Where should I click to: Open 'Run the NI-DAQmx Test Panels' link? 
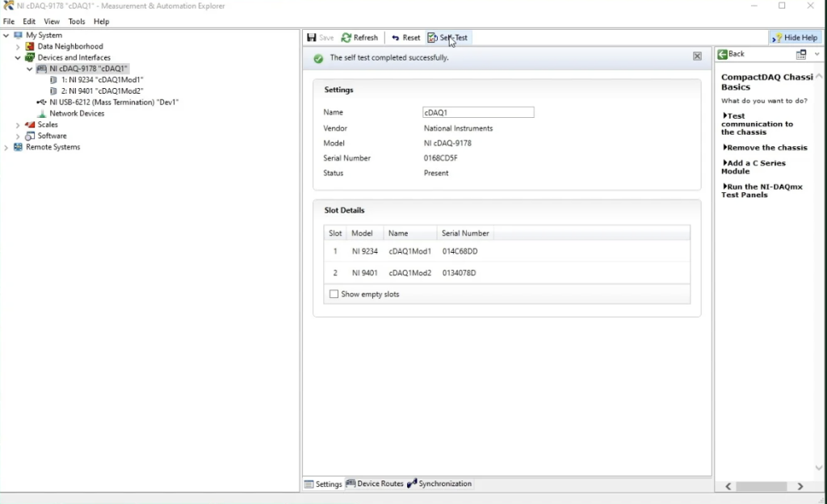[762, 191]
